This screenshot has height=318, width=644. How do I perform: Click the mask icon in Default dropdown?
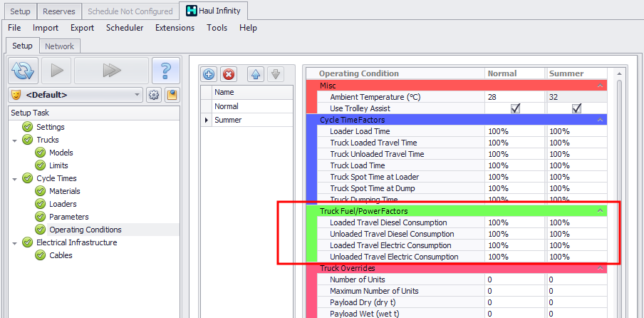(16, 95)
